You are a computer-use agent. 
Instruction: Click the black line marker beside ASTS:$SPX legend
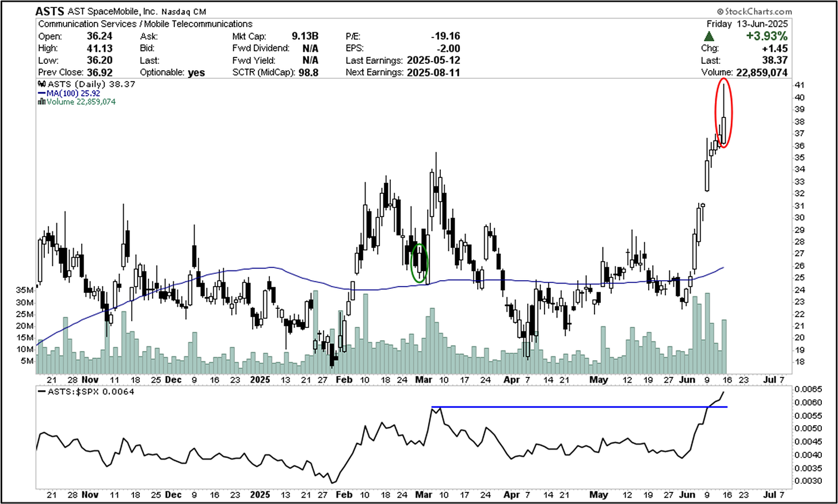(42, 392)
